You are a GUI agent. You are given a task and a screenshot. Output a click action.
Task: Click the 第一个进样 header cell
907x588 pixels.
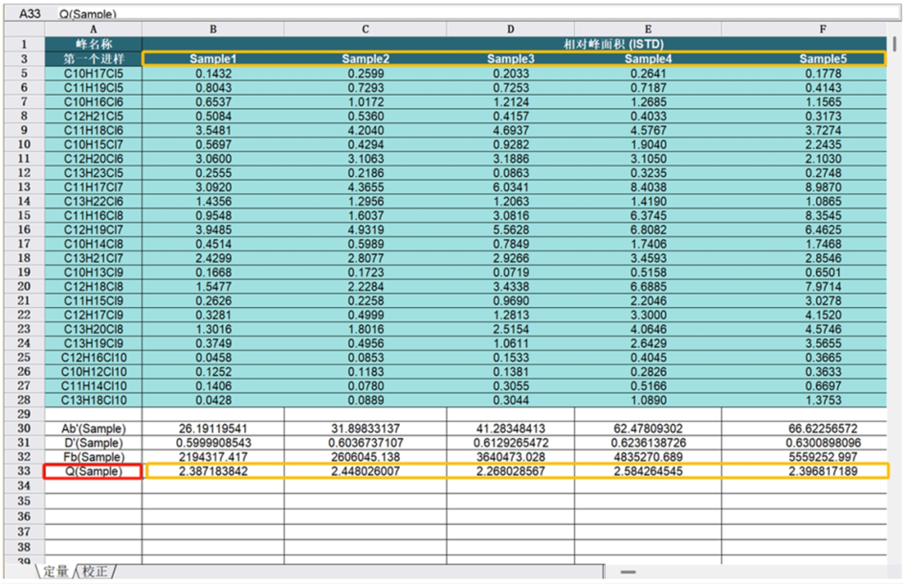pyautogui.click(x=93, y=58)
